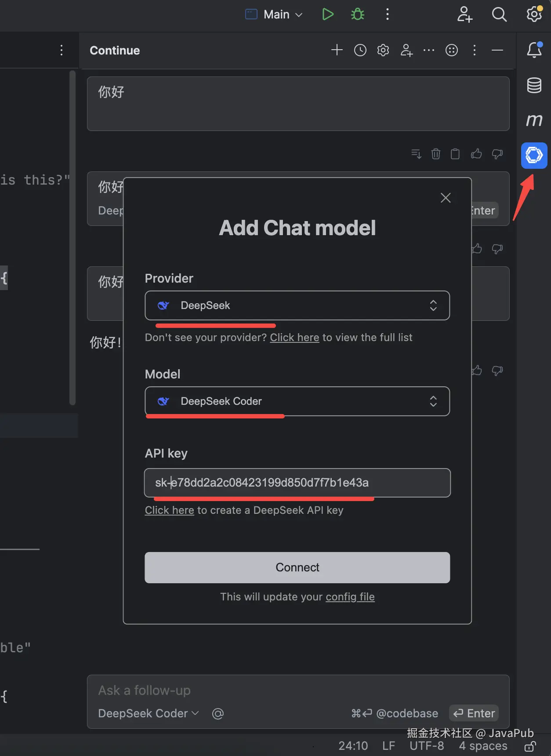Run the Main configuration
Viewport: 551px width, 756px height.
(328, 15)
